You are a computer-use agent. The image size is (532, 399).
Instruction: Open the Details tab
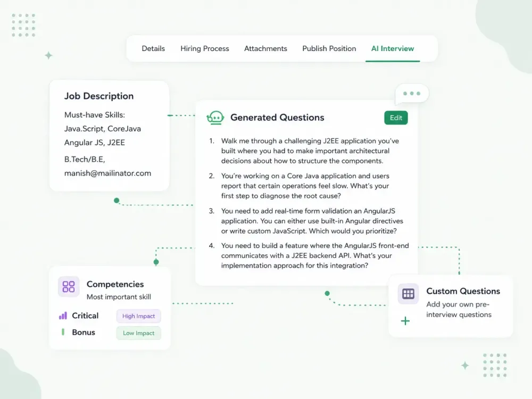pyautogui.click(x=153, y=48)
